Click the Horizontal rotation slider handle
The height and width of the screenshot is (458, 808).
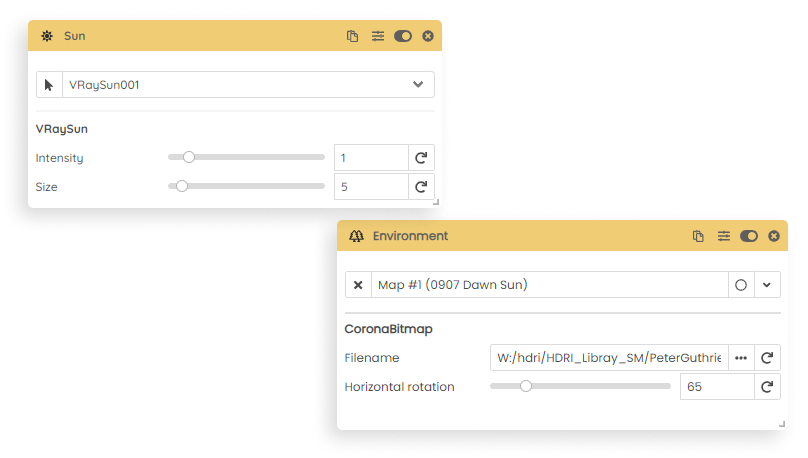[526, 386]
